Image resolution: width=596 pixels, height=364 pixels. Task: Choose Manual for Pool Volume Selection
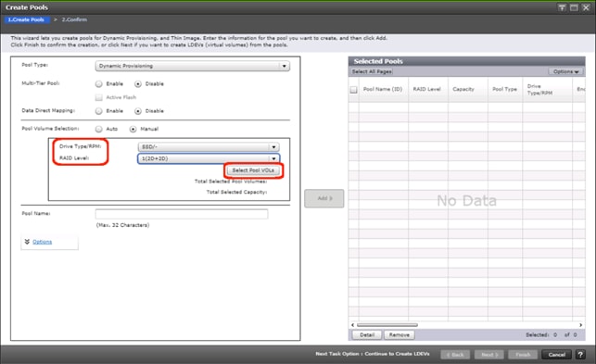click(x=133, y=129)
